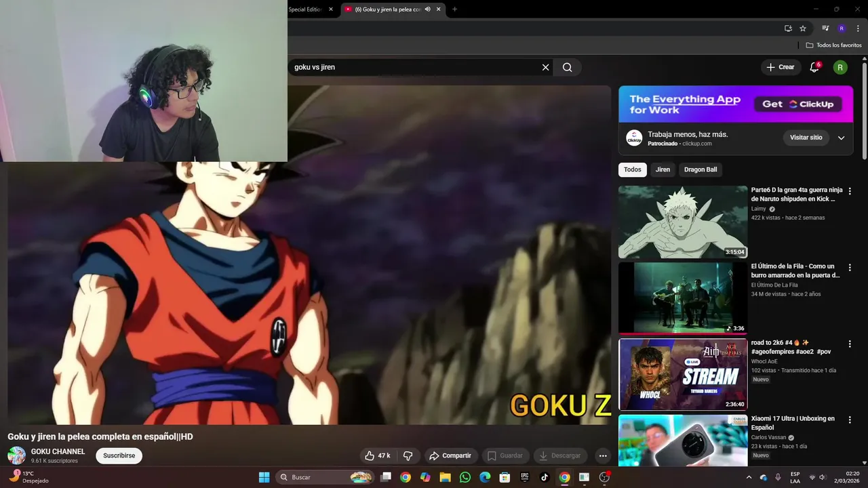Open the 'road to 2k6 #4' stream thumbnail

pyautogui.click(x=683, y=375)
